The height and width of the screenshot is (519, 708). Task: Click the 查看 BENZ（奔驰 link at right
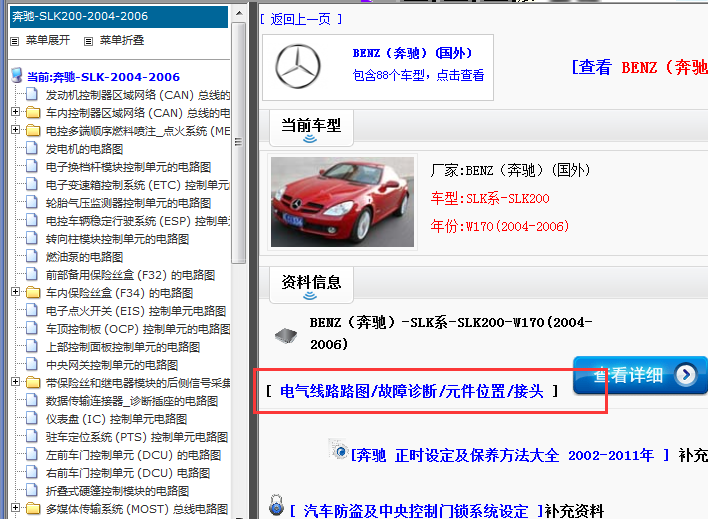(x=639, y=68)
